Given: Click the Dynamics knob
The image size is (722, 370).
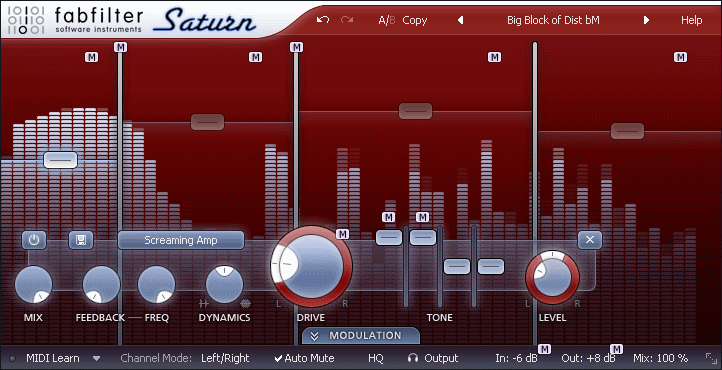Looking at the screenshot, I should pos(224,284).
